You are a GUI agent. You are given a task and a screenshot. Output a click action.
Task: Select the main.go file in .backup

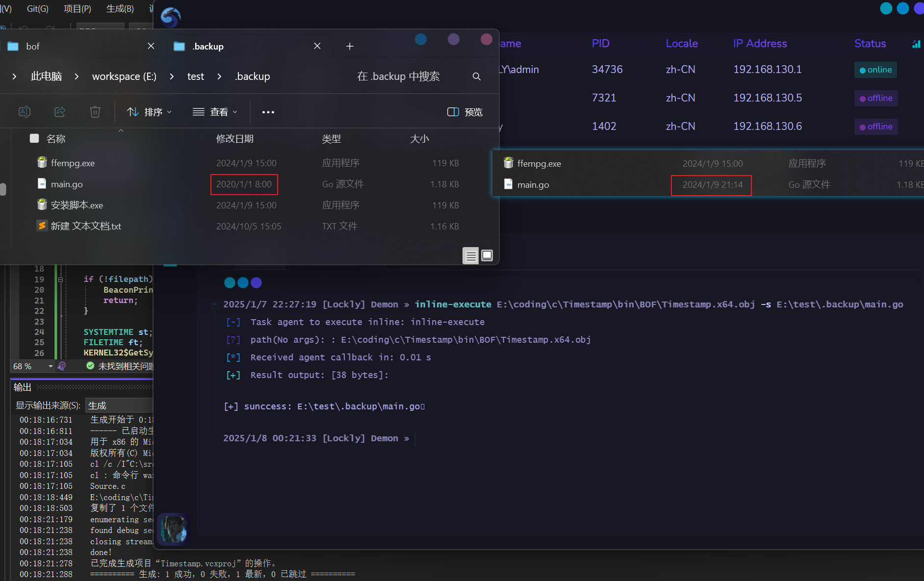[67, 184]
